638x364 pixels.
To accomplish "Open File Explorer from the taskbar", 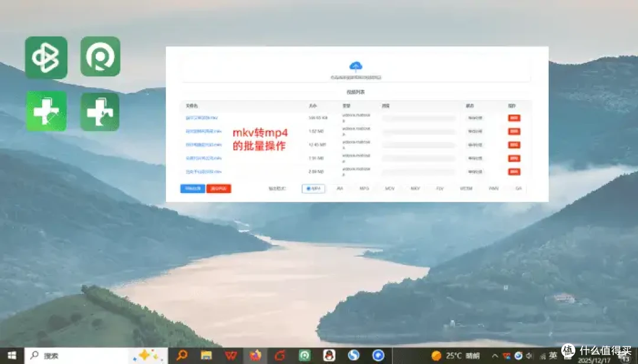I will 206,356.
